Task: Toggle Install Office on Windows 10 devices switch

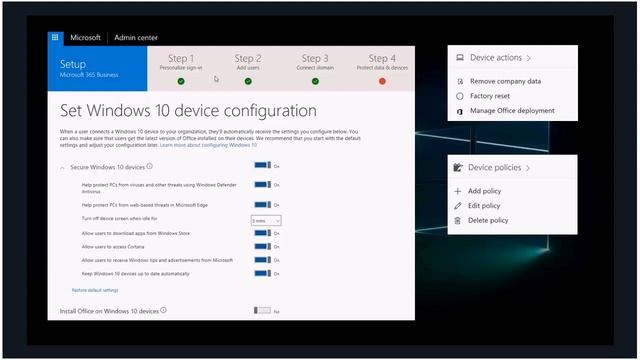Action: point(262,311)
